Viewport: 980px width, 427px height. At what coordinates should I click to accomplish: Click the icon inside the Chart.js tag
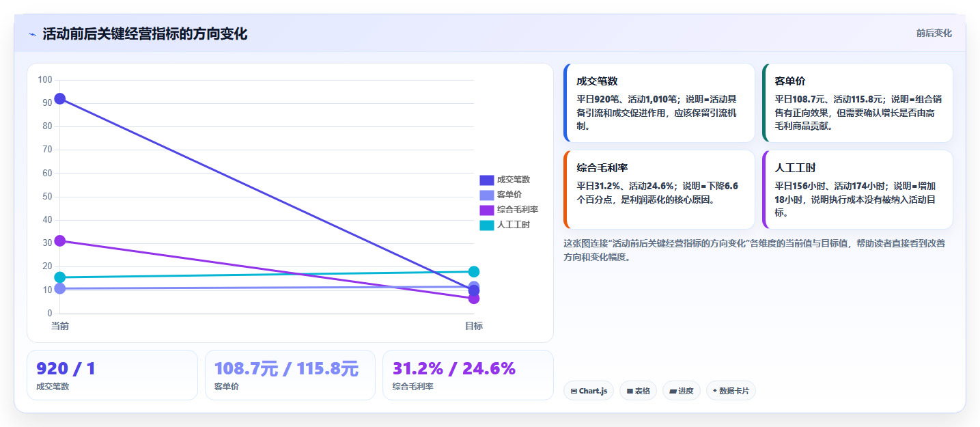(574, 391)
